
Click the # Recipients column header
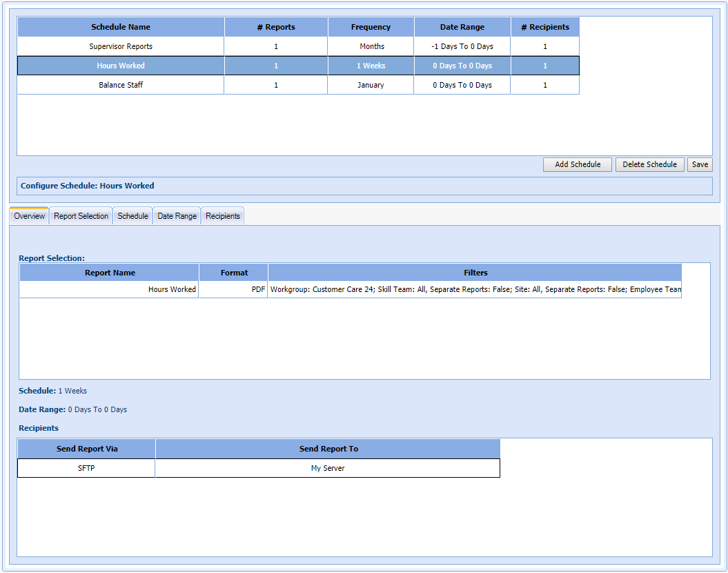pyautogui.click(x=545, y=28)
